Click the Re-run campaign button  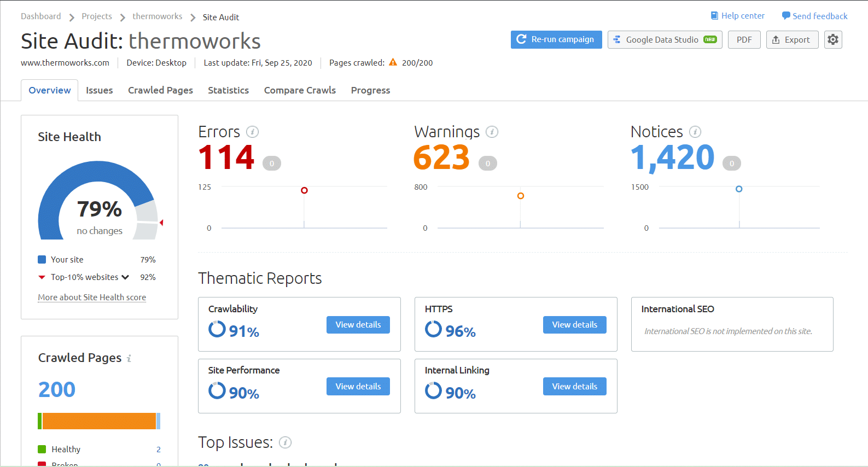(x=556, y=39)
